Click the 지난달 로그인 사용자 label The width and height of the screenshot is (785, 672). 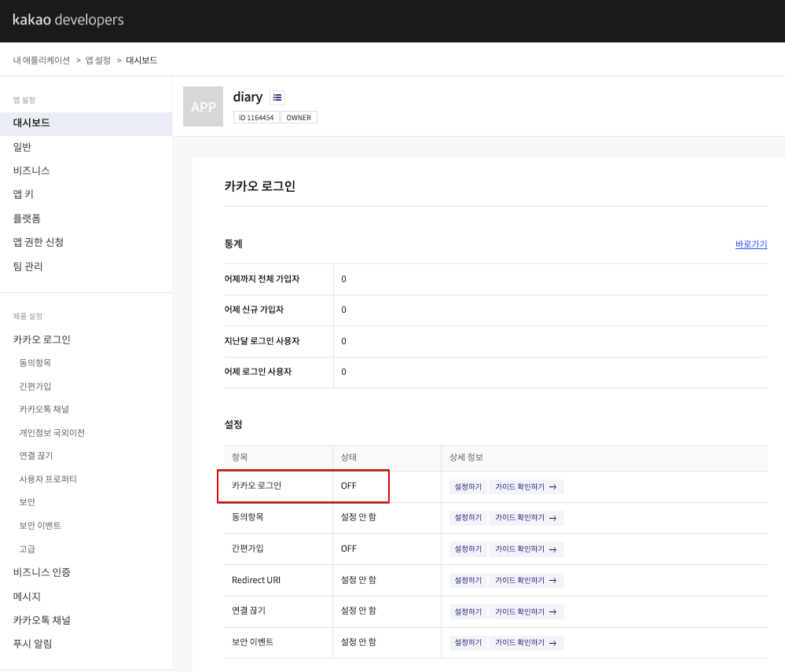(x=262, y=341)
